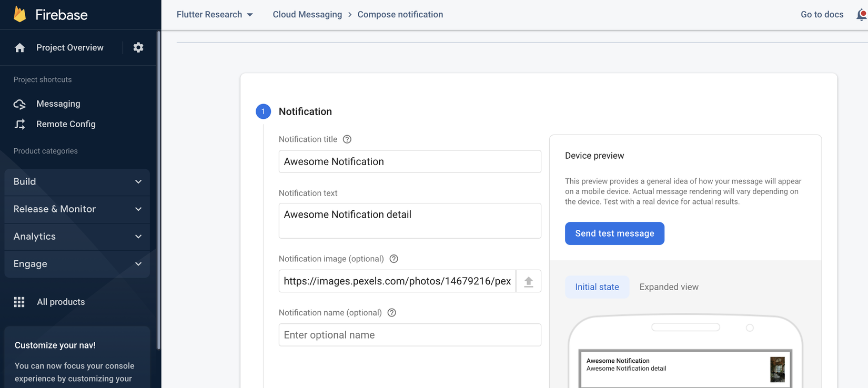868x388 pixels.
Task: Click the Project Overview home icon
Action: click(x=20, y=48)
